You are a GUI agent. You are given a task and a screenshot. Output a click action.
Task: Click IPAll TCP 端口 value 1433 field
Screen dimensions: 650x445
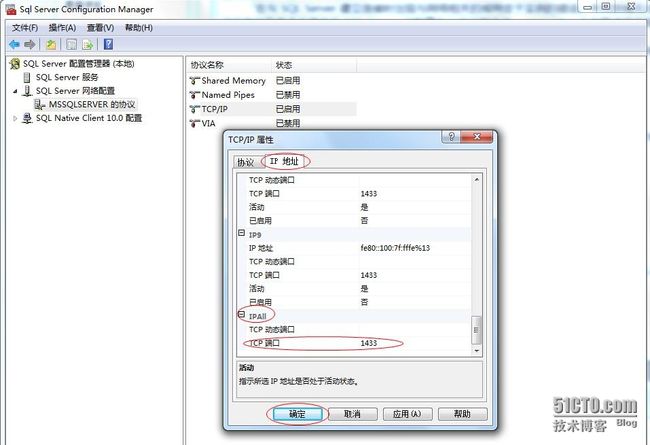[415, 343]
